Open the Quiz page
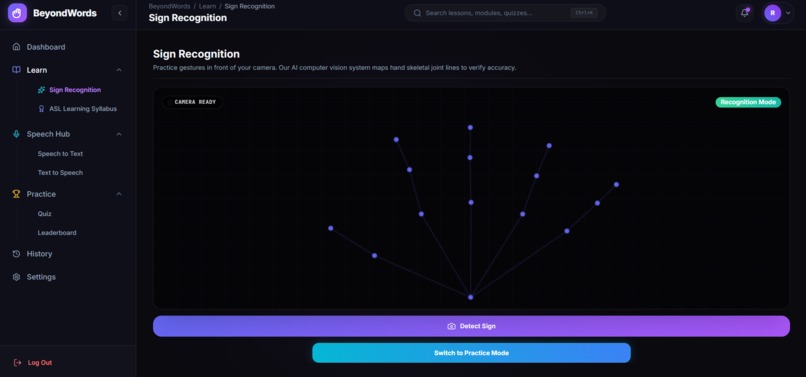The height and width of the screenshot is (377, 806). point(44,213)
